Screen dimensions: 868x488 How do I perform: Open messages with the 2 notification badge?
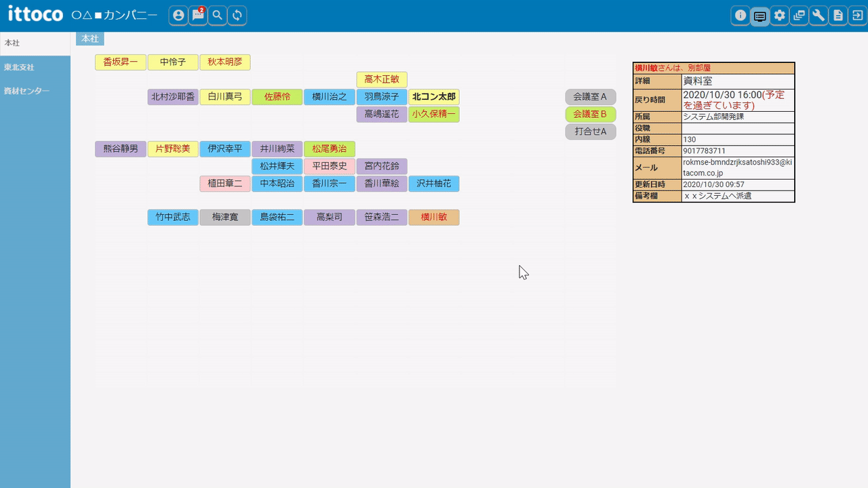click(x=198, y=16)
